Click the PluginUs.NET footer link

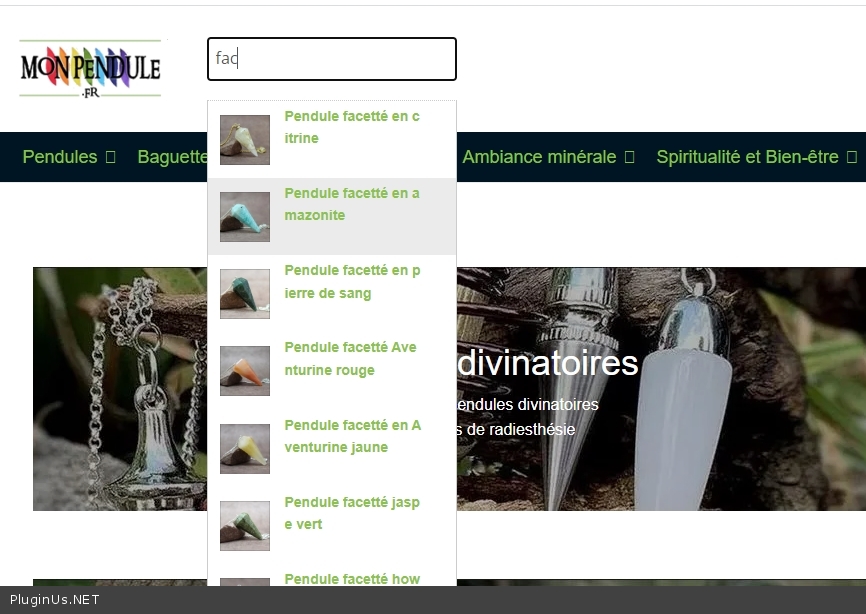click(x=55, y=600)
